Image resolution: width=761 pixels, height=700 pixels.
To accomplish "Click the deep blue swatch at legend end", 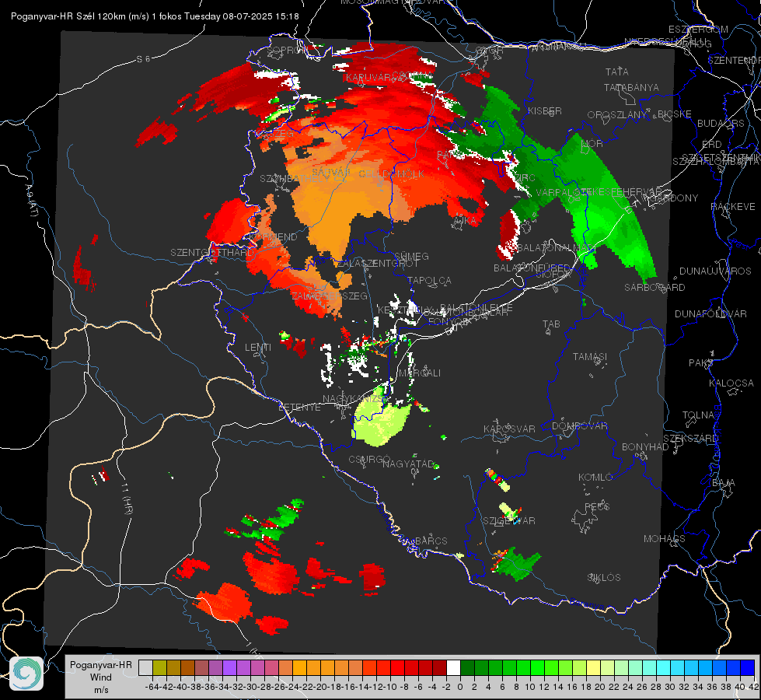I will (748, 667).
